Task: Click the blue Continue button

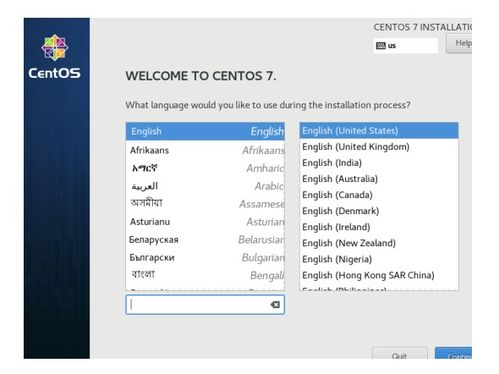Action: [x=453, y=353]
